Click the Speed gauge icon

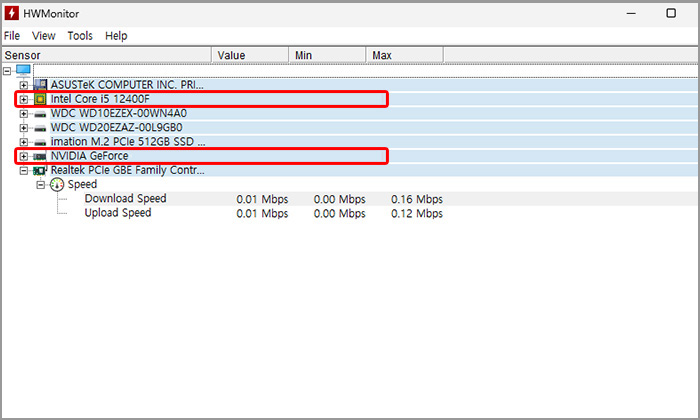tap(57, 184)
